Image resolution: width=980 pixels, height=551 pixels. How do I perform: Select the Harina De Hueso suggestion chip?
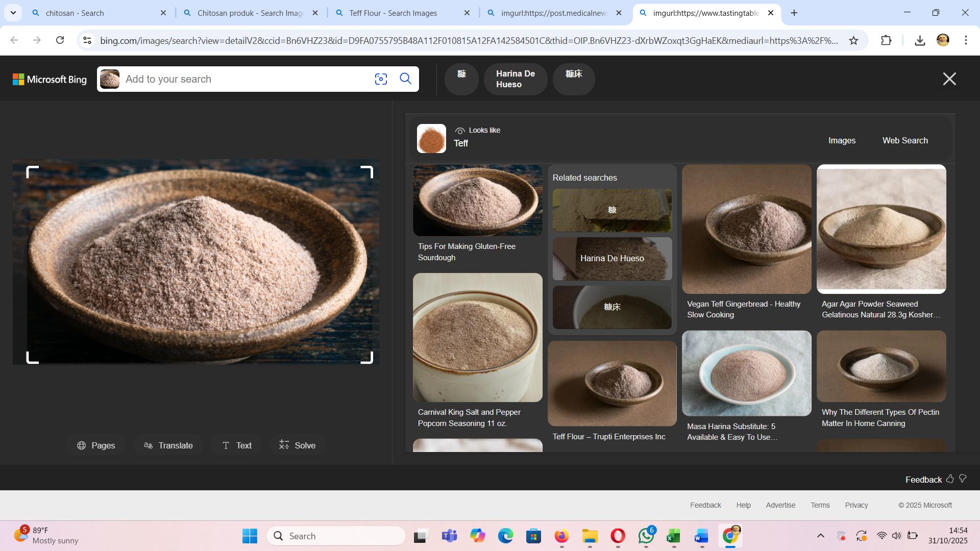pyautogui.click(x=515, y=79)
